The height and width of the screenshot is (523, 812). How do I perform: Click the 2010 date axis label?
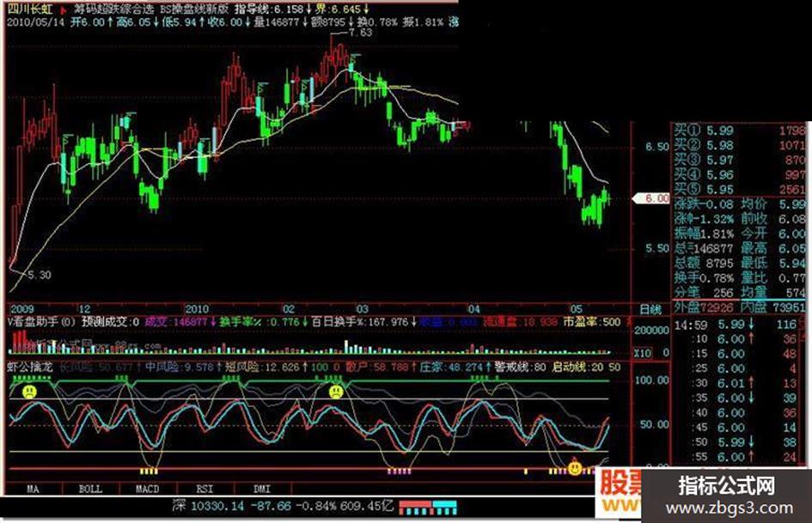point(197,310)
